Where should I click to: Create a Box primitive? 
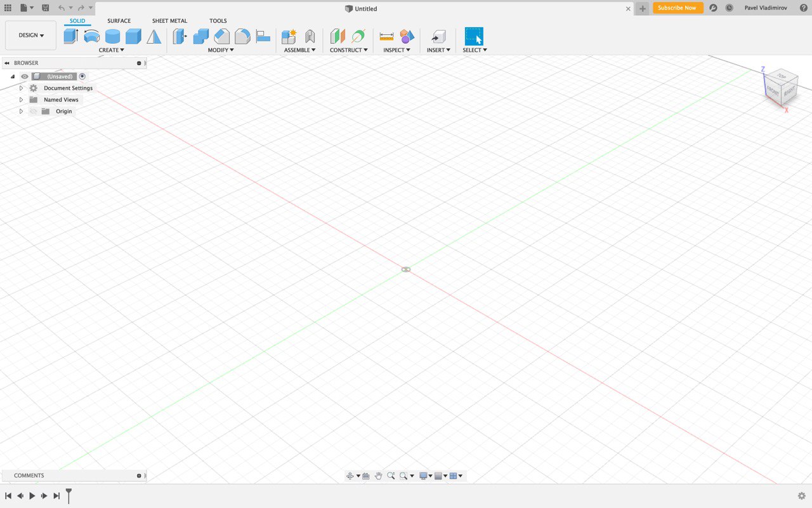pos(133,36)
